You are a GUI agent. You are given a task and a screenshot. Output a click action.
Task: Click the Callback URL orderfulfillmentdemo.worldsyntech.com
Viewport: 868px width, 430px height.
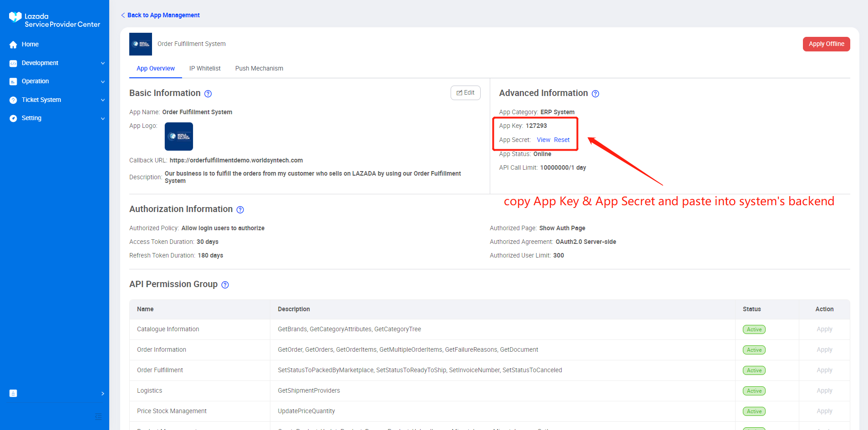point(236,161)
